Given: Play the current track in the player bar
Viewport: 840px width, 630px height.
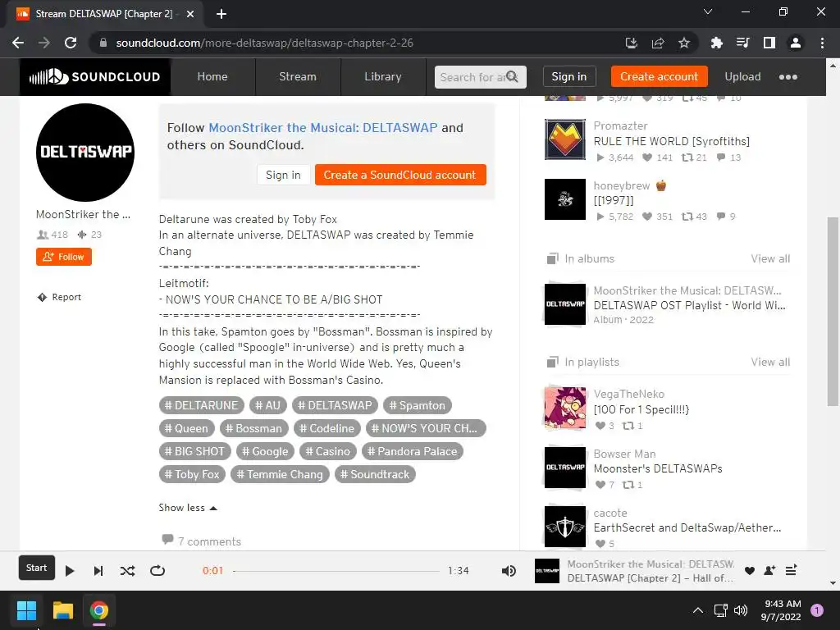Looking at the screenshot, I should pyautogui.click(x=70, y=571).
